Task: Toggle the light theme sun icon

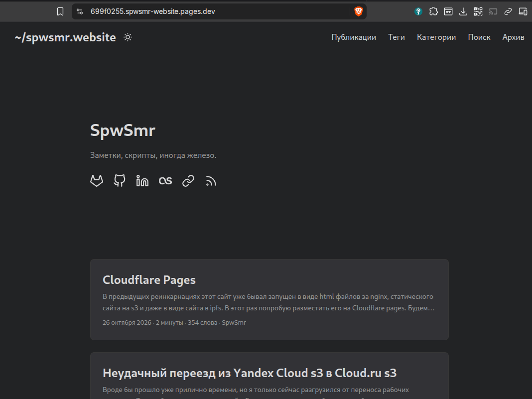Action: coord(128,37)
